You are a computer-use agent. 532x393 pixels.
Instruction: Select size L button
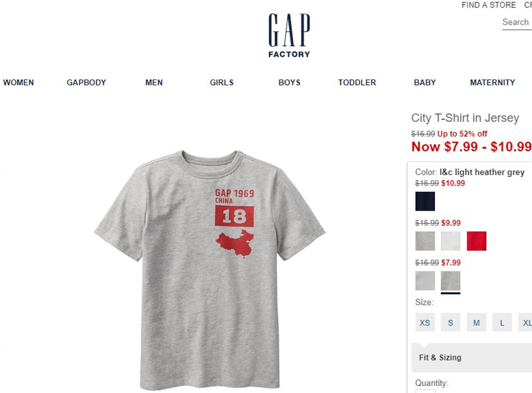502,323
